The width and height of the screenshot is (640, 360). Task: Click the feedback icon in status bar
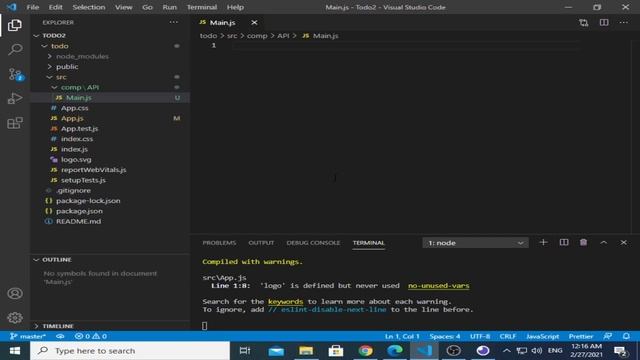(608, 336)
